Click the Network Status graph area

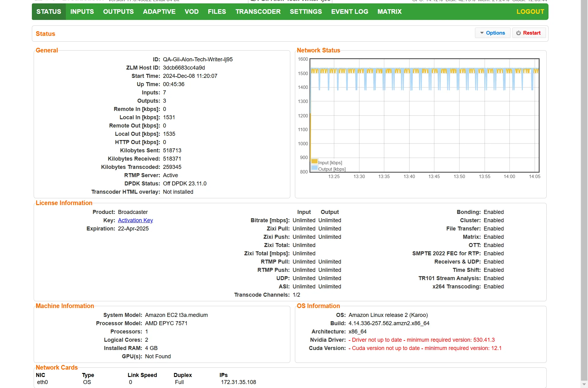pos(424,115)
